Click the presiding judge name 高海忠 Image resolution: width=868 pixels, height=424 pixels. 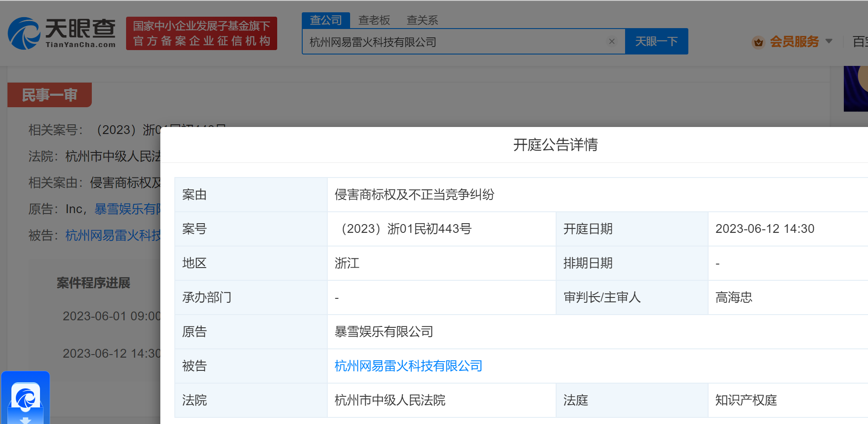coord(734,297)
